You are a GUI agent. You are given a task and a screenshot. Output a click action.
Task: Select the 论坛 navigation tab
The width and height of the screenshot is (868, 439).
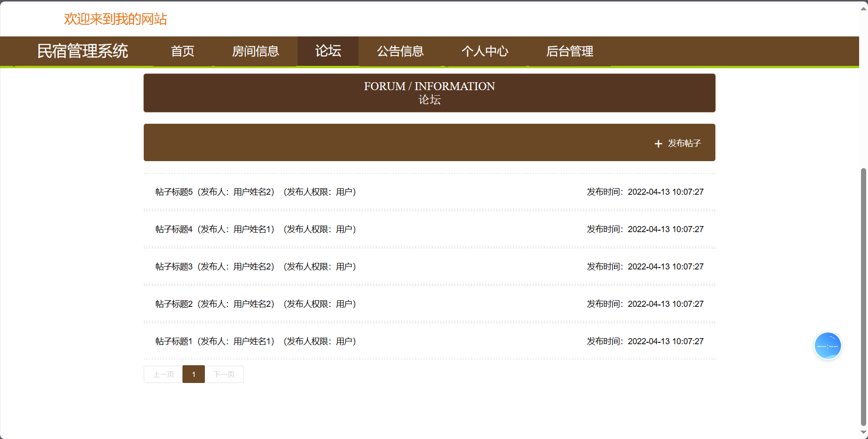[328, 51]
